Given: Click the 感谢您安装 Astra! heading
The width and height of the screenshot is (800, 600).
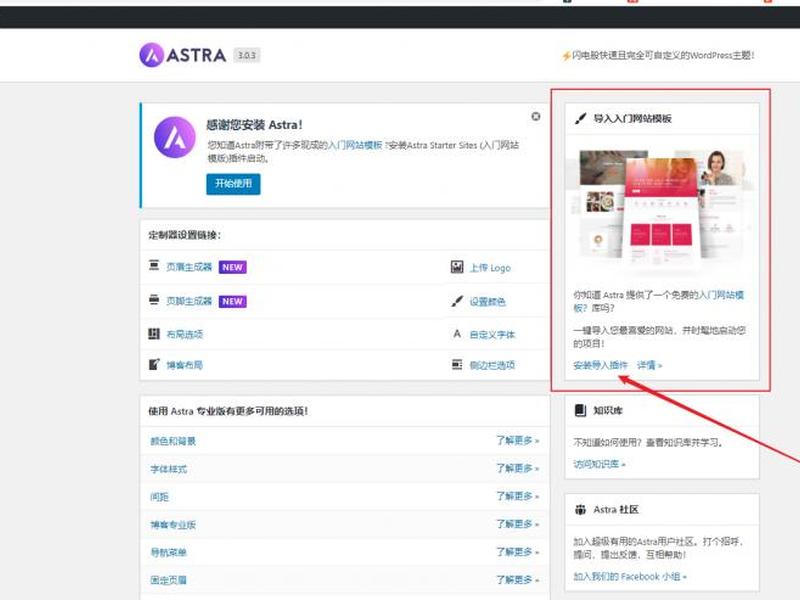Looking at the screenshot, I should pyautogui.click(x=254, y=124).
